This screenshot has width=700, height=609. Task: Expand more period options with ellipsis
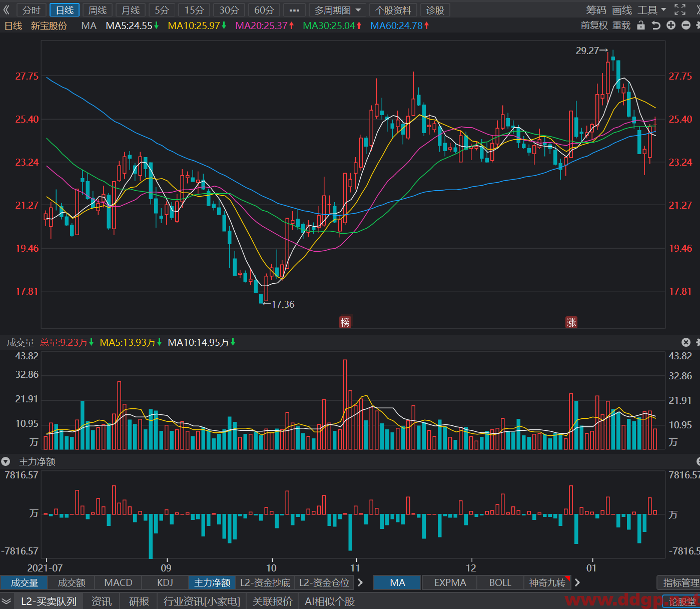(x=294, y=10)
